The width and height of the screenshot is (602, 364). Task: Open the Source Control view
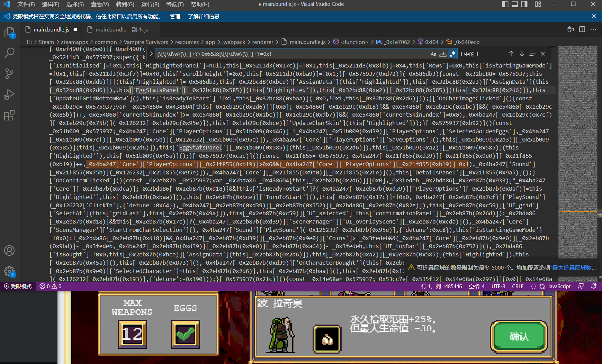9,74
